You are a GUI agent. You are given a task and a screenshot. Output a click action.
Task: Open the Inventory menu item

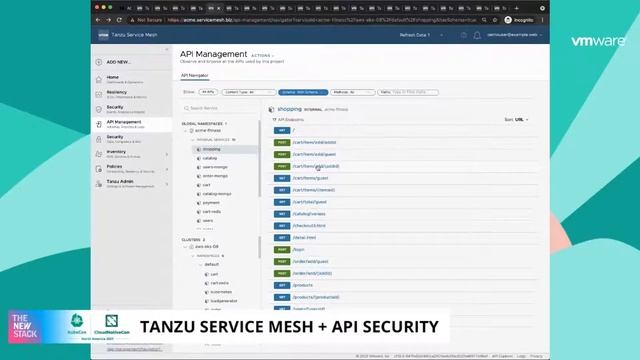pyautogui.click(x=131, y=154)
